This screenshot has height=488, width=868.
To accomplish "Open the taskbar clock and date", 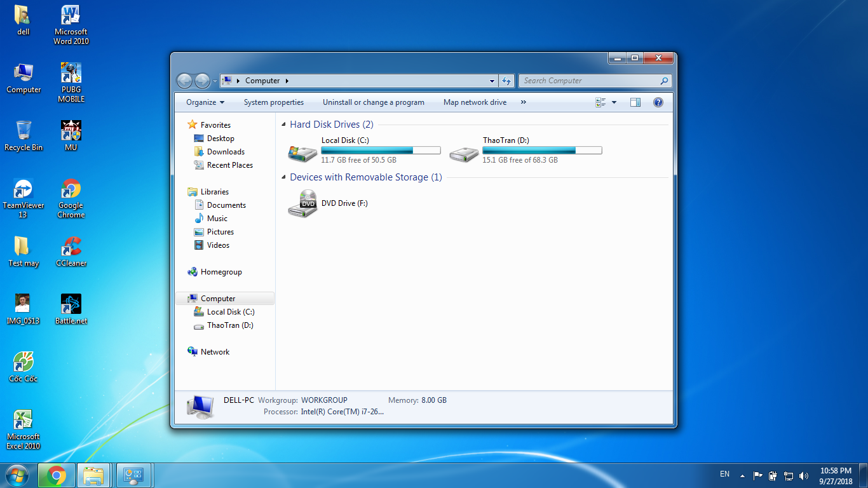I will point(836,476).
